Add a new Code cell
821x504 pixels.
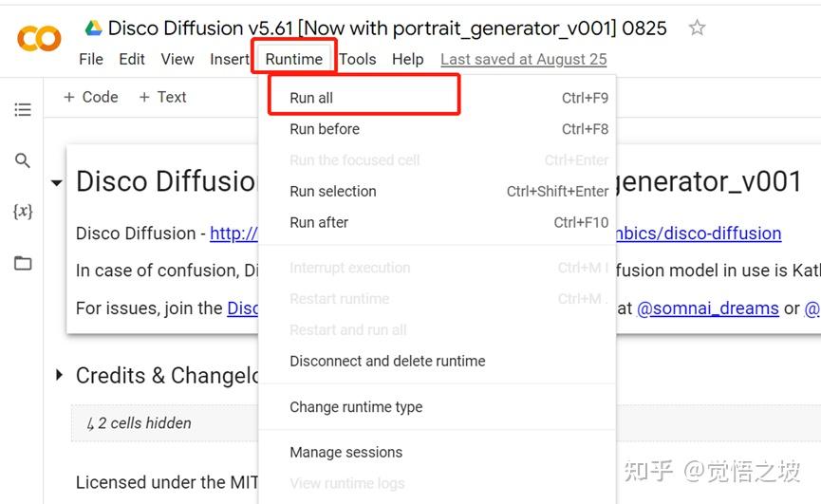[x=90, y=97]
